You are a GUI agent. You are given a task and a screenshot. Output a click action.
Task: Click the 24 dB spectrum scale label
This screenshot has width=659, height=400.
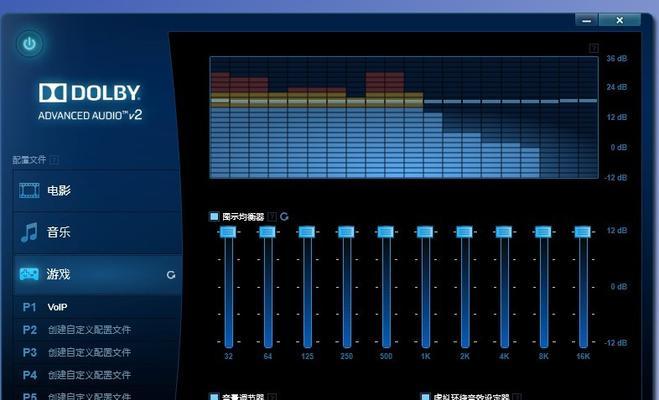pos(617,87)
